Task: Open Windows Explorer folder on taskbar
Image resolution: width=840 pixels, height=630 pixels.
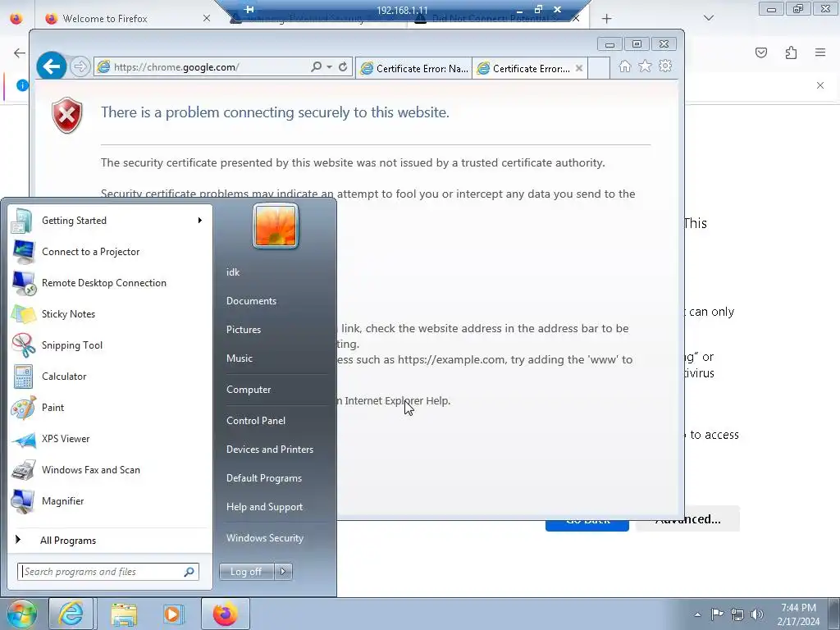Action: pos(124,614)
